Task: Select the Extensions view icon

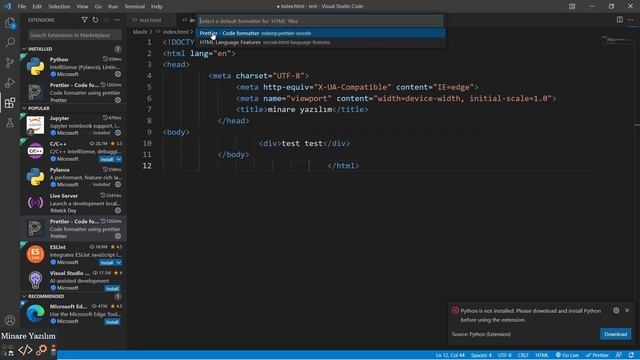Action: (x=10, y=102)
